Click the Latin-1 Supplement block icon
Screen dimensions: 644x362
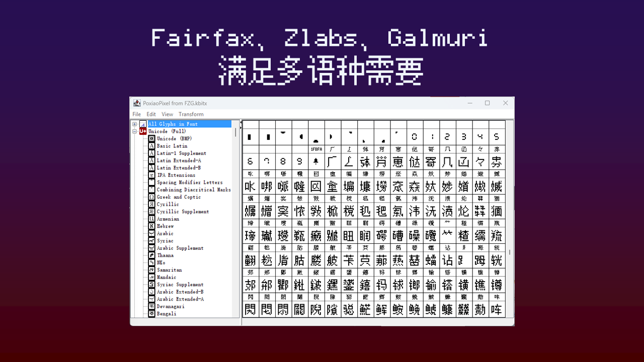151,153
